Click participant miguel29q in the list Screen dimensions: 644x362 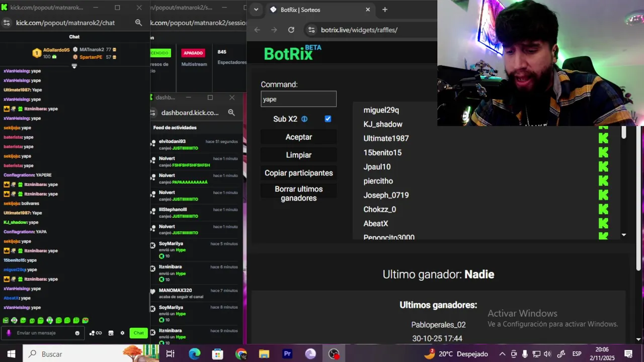tap(381, 110)
